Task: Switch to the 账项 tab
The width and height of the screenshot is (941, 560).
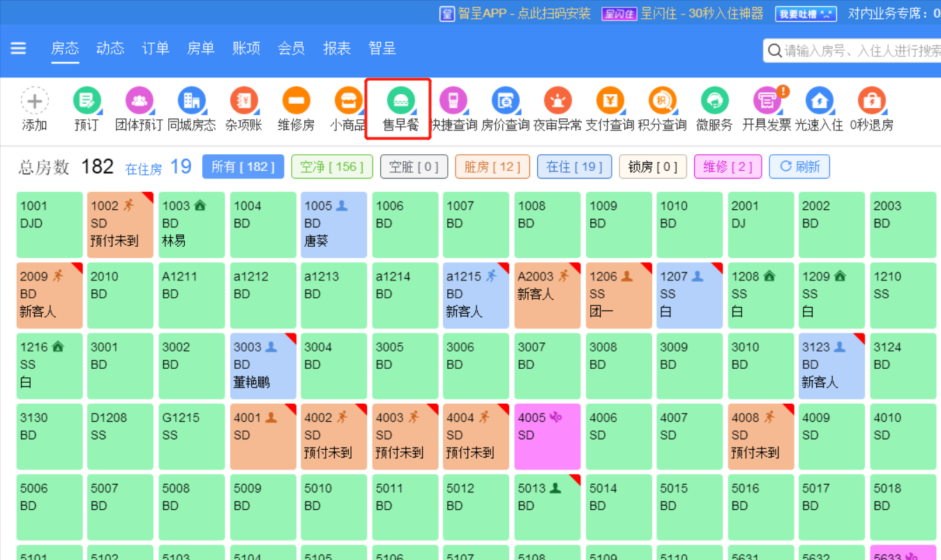Action: (246, 48)
